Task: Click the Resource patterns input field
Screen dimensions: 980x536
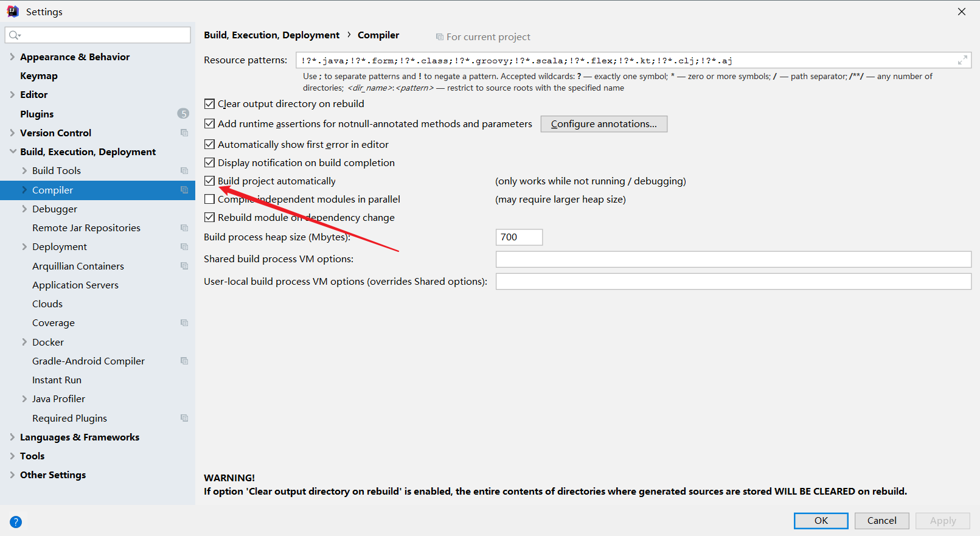Action: [x=633, y=60]
